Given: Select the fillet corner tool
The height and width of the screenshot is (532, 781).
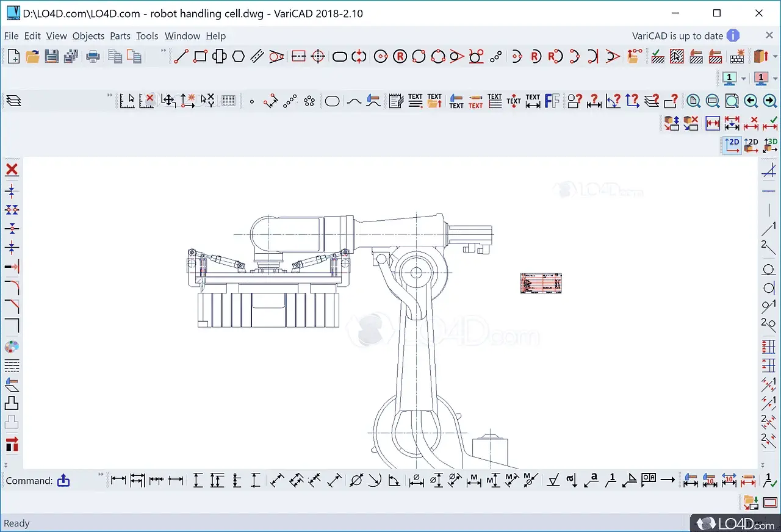Looking at the screenshot, I should (12, 287).
